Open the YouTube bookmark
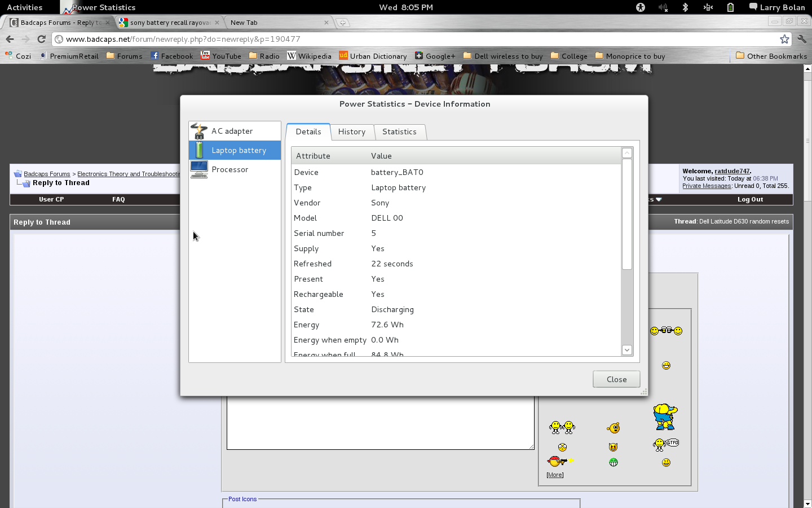 tap(221, 56)
